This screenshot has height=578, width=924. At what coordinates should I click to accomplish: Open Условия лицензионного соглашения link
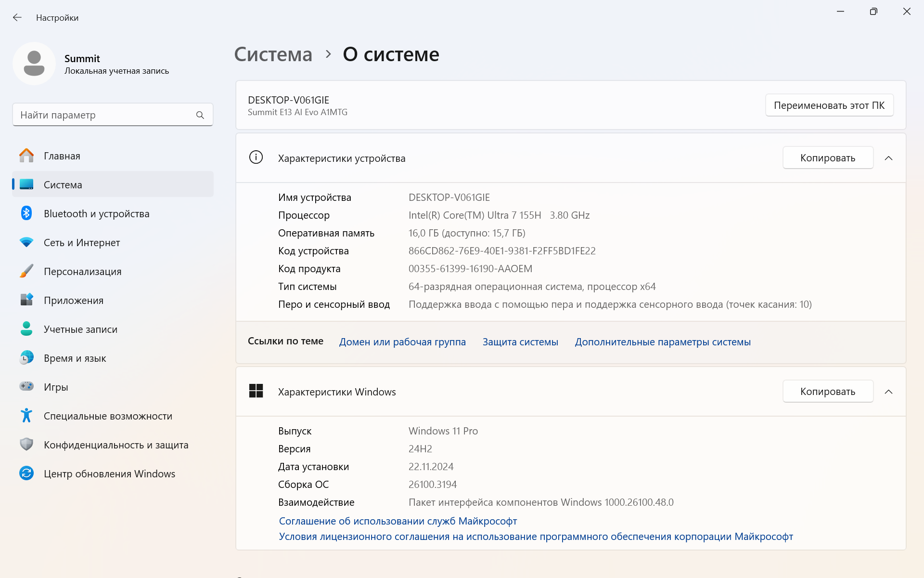(x=536, y=537)
